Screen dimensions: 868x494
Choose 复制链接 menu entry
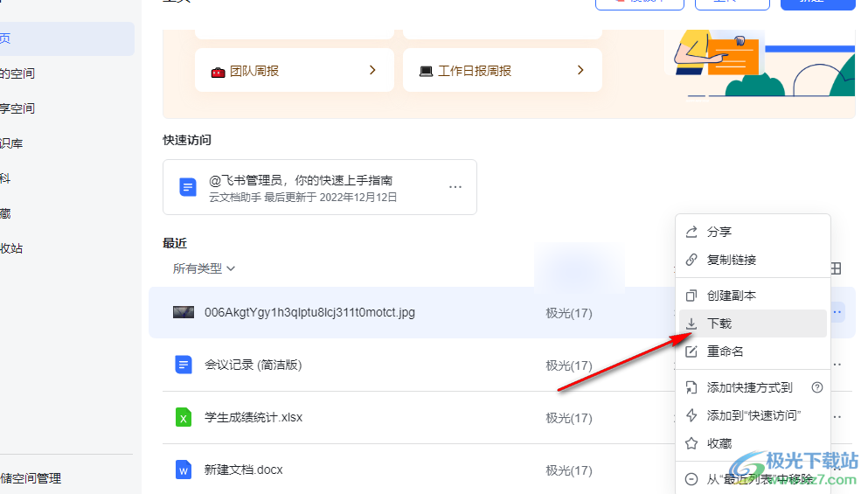753,260
